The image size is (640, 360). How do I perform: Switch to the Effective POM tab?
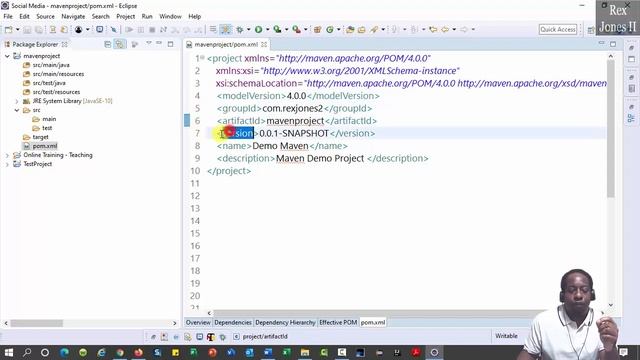(x=338, y=322)
